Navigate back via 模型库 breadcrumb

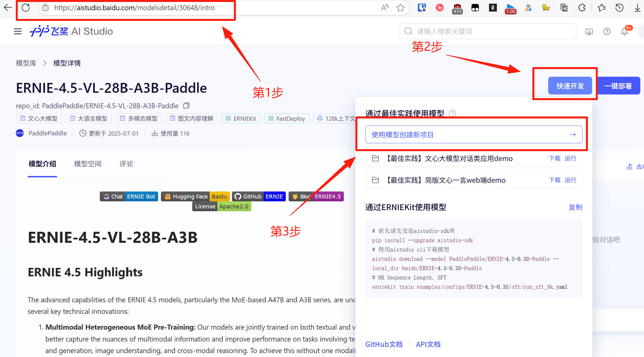pyautogui.click(x=26, y=63)
